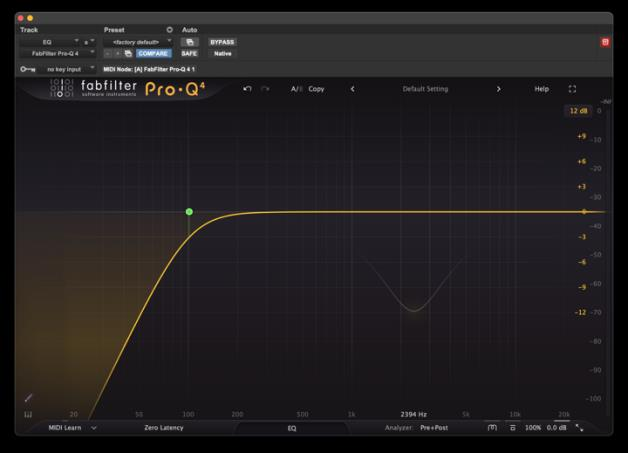Open the Zero Latency processing mode menu
Screen dimensions: 628x453
click(x=164, y=428)
